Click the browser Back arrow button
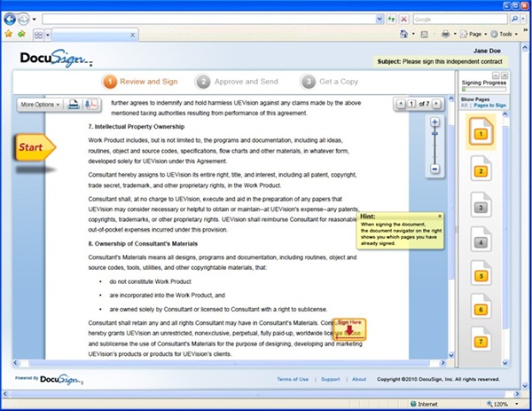Screen dimensions: 532x411 pyautogui.click(x=10, y=19)
